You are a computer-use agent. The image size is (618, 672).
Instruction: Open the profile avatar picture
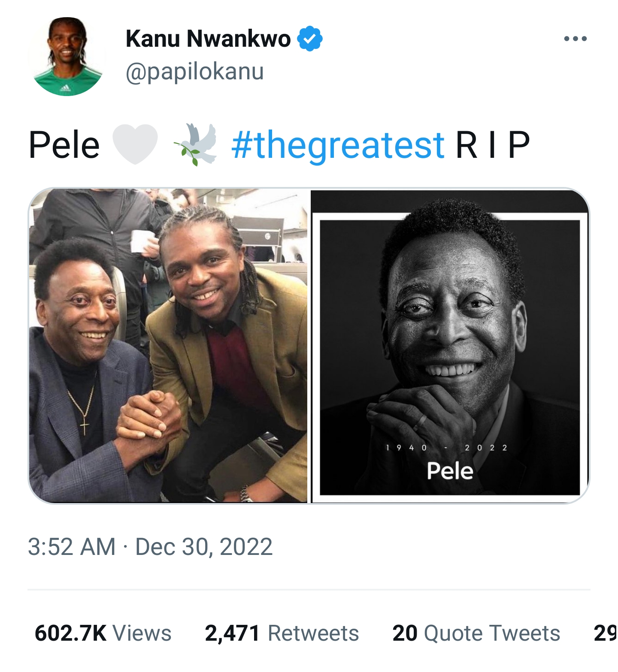(x=67, y=56)
